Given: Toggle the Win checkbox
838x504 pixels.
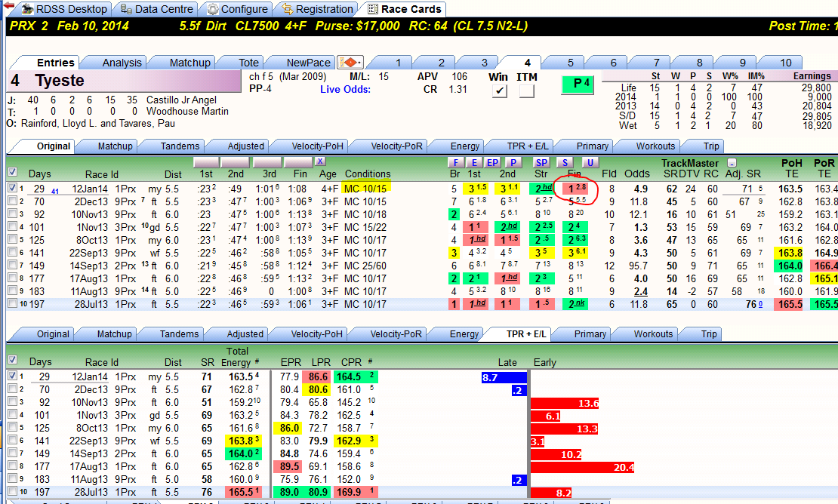Looking at the screenshot, I should point(499,91).
